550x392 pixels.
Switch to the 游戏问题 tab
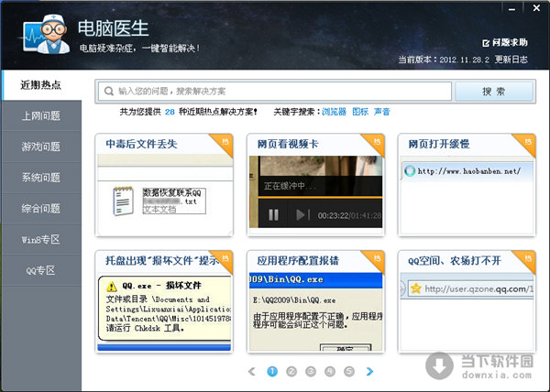coord(41,147)
